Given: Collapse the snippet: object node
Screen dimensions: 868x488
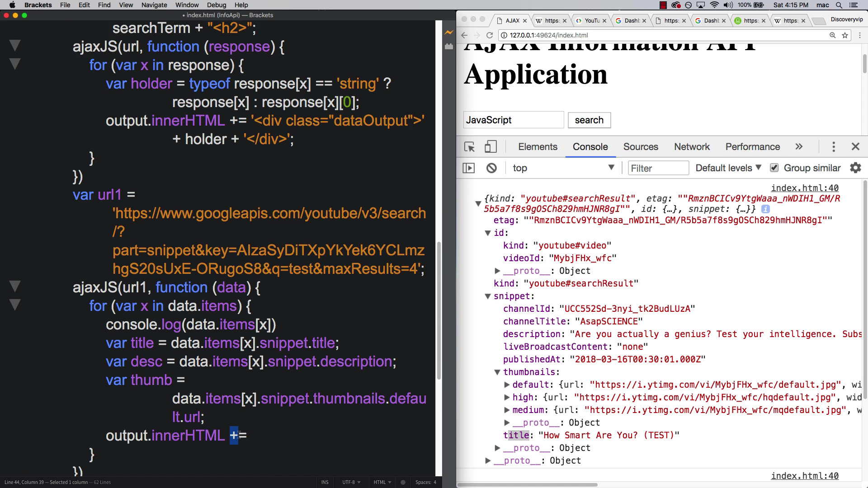Looking at the screenshot, I should (x=488, y=296).
